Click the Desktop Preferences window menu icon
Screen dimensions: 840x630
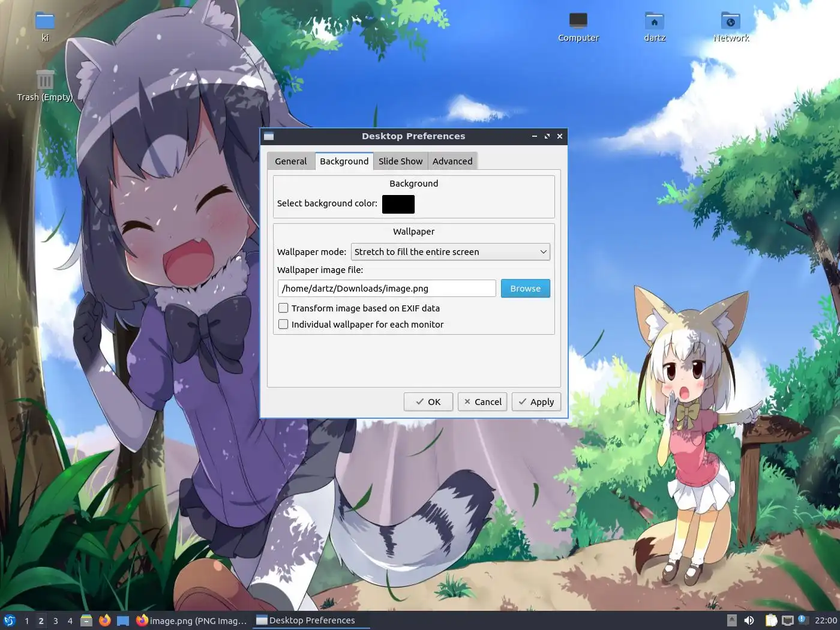[269, 136]
